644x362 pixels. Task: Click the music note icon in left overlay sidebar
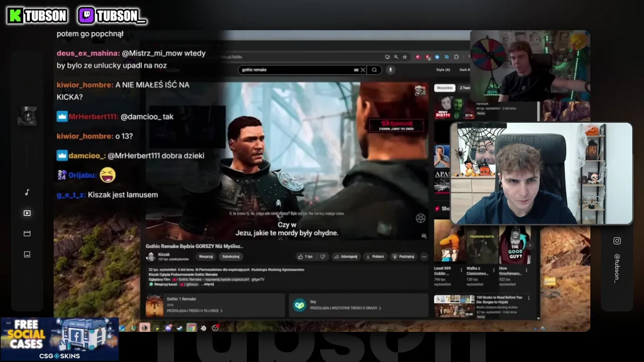pyautogui.click(x=27, y=193)
